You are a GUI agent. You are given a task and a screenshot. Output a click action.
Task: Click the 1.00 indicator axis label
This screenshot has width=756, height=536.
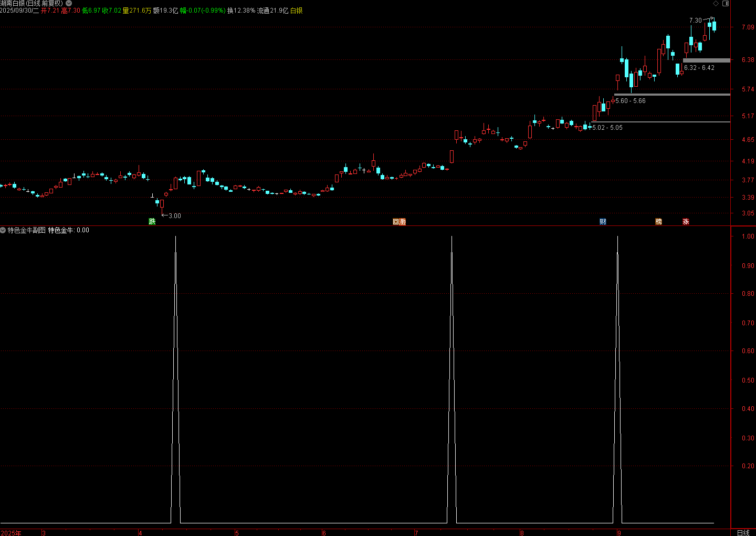pyautogui.click(x=748, y=236)
